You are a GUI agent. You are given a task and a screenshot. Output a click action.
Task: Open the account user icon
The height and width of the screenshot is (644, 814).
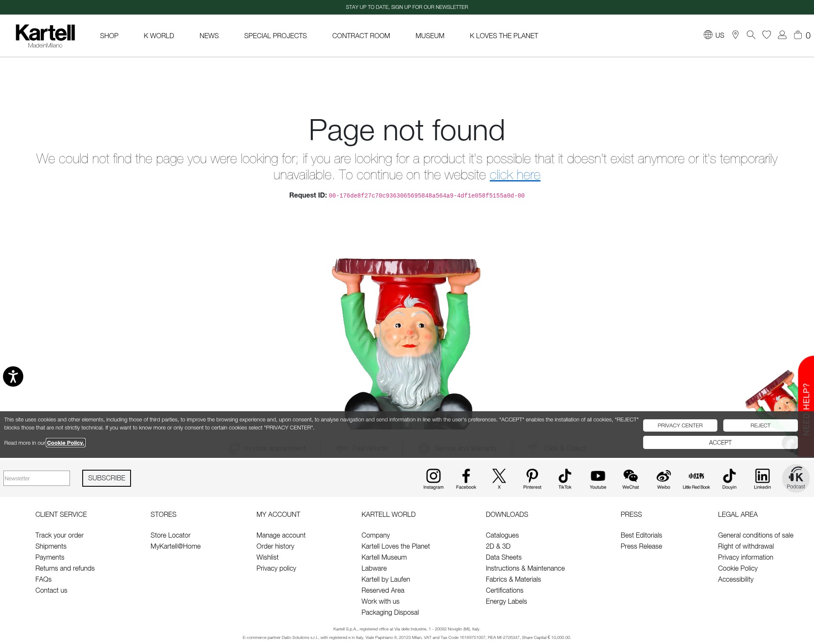[782, 35]
